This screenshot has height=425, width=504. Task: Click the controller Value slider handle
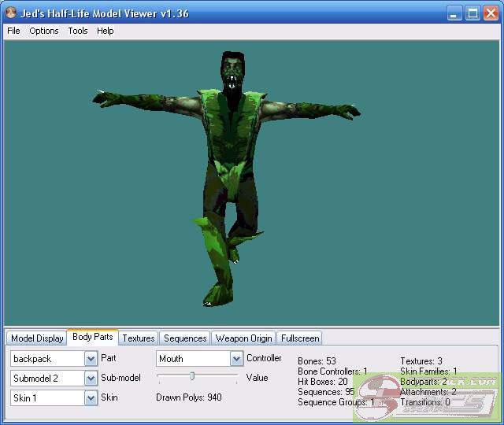(191, 376)
